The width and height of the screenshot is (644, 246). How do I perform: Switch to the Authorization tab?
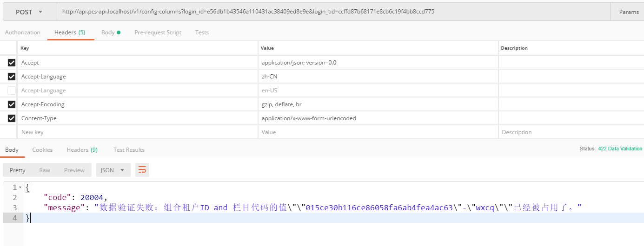point(23,32)
